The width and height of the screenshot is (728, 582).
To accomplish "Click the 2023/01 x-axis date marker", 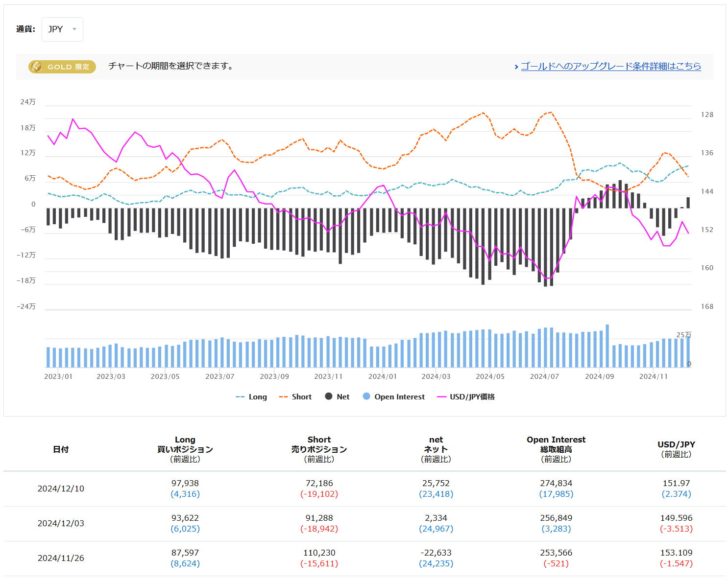I will click(x=58, y=376).
